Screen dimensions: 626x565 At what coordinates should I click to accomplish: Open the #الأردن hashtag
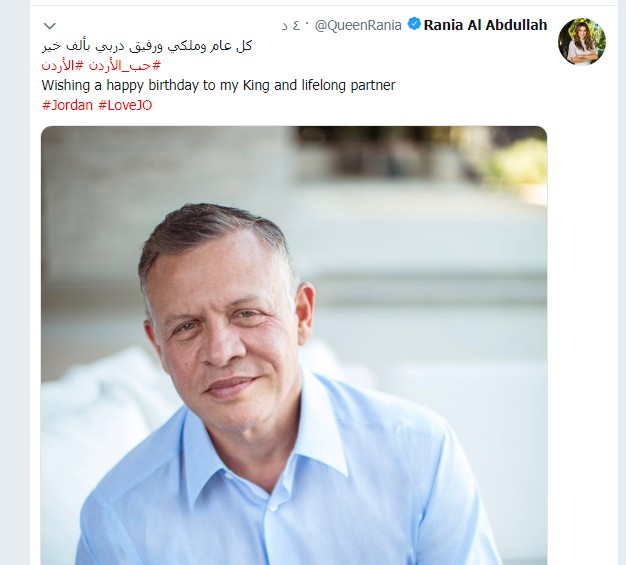(64, 65)
